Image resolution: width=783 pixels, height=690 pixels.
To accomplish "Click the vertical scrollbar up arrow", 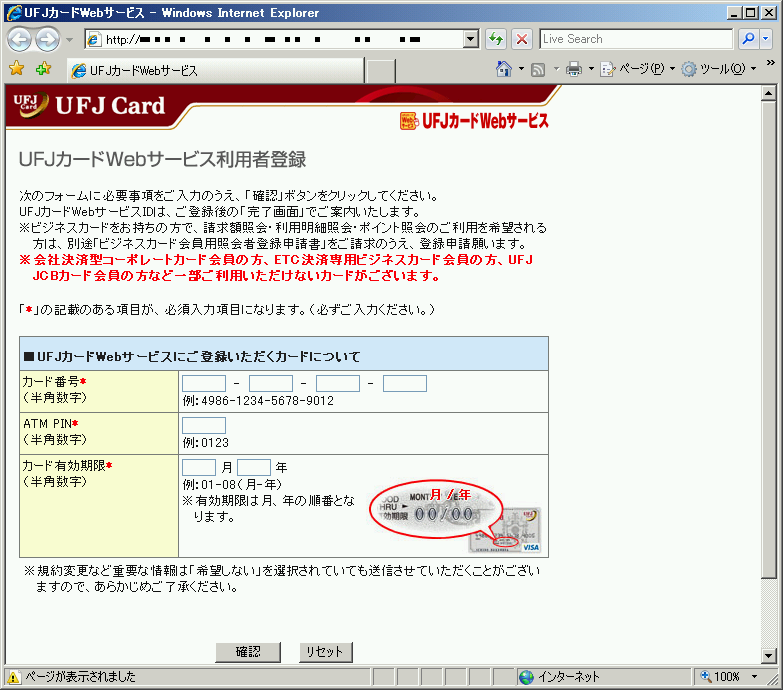I will (769, 93).
